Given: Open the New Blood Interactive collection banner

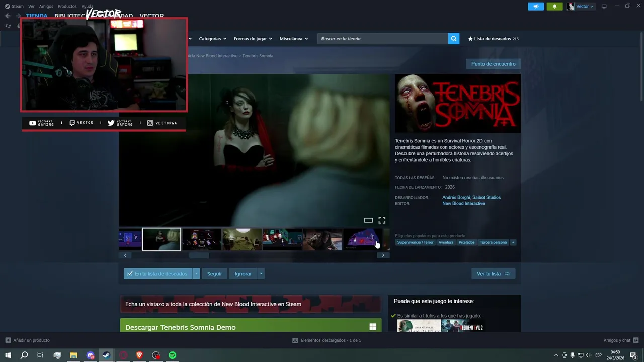Looking at the screenshot, I should click(251, 304).
